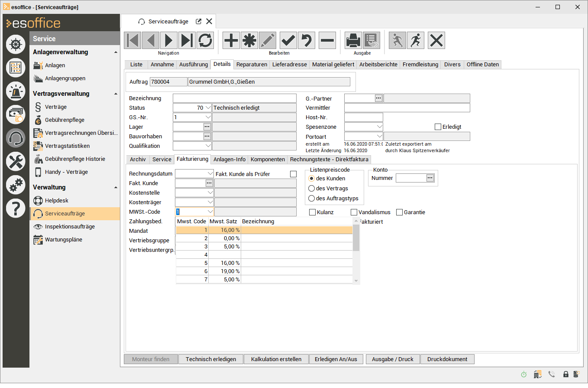Tick the Erledigt checkbox

[x=438, y=127]
